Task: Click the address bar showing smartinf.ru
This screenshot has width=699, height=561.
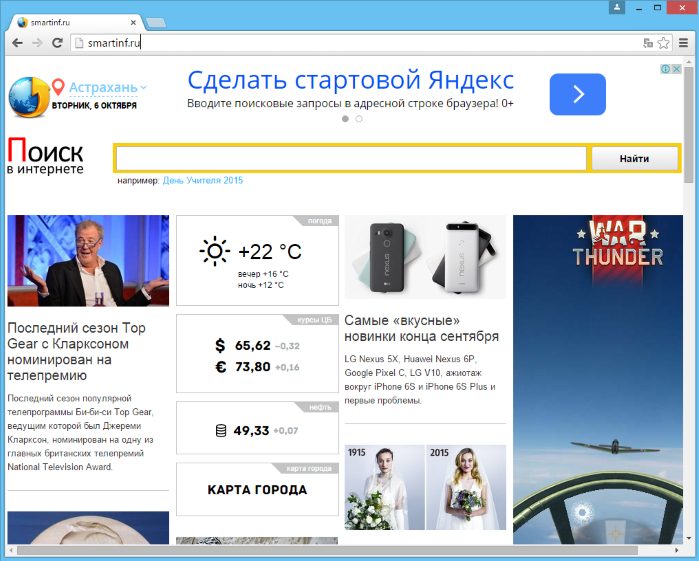Action: [x=357, y=43]
